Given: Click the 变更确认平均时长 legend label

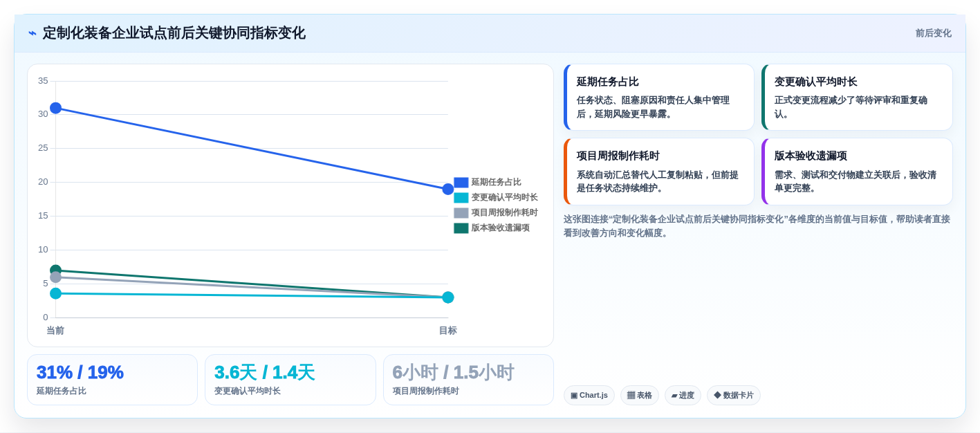Looking at the screenshot, I should tap(505, 198).
